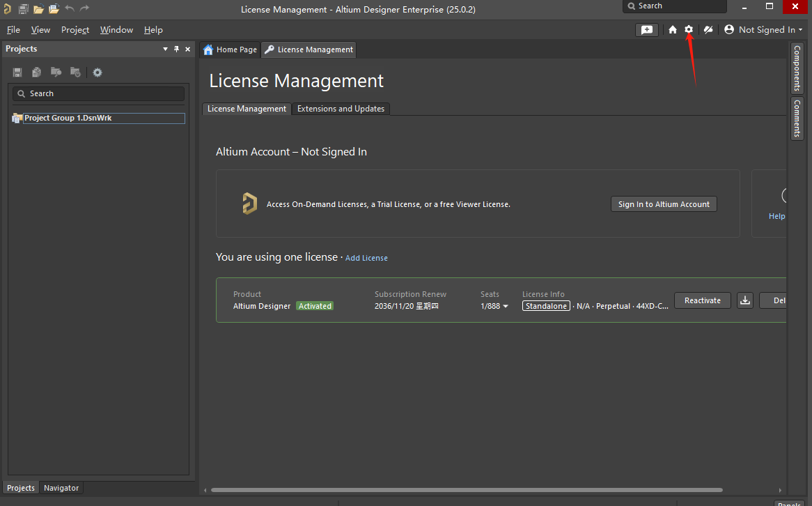Open Projects panel gear settings icon

click(97, 72)
